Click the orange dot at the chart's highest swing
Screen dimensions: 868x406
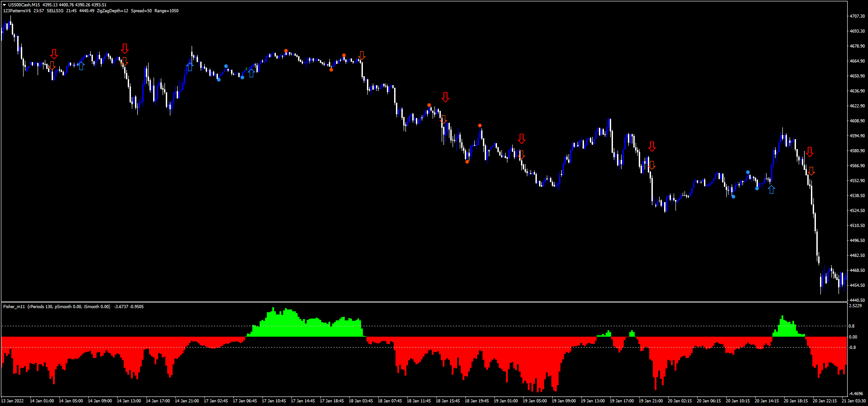286,51
